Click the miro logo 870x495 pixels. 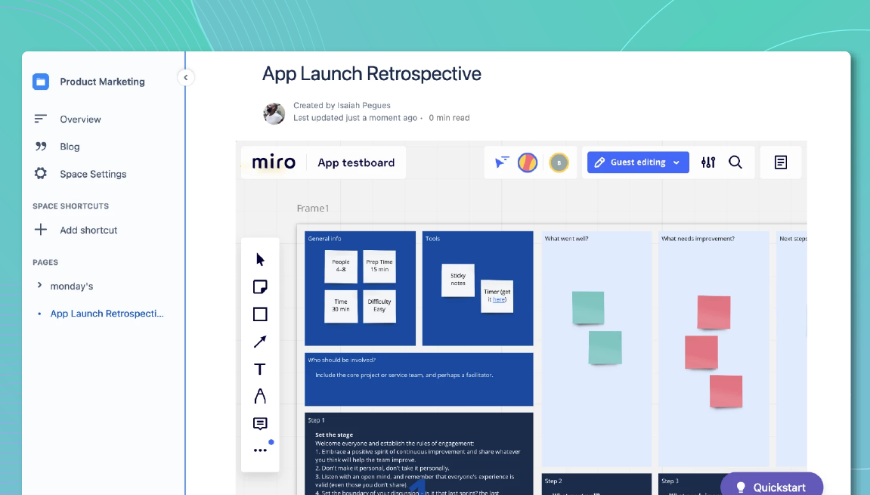(274, 162)
